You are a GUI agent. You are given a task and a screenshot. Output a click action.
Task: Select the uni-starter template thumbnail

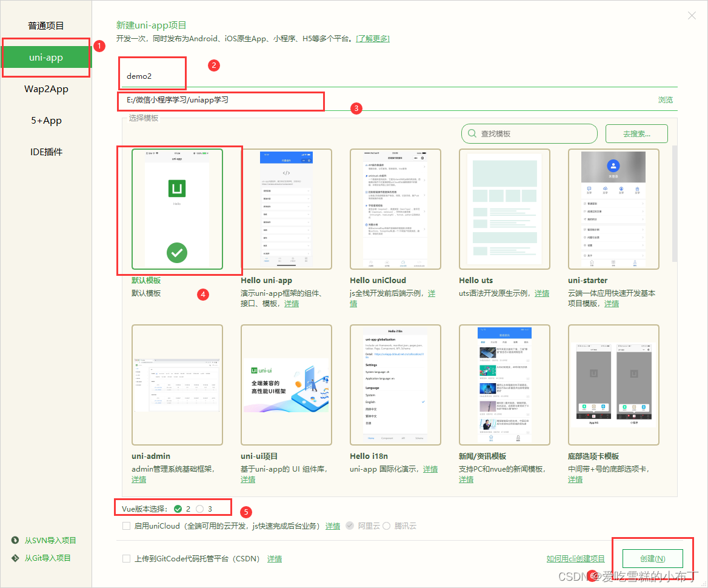(613, 209)
